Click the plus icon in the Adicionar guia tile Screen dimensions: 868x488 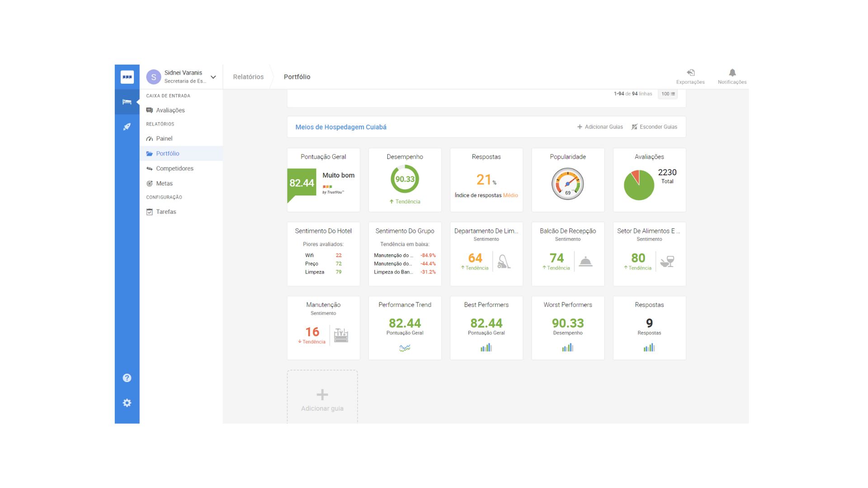point(322,394)
